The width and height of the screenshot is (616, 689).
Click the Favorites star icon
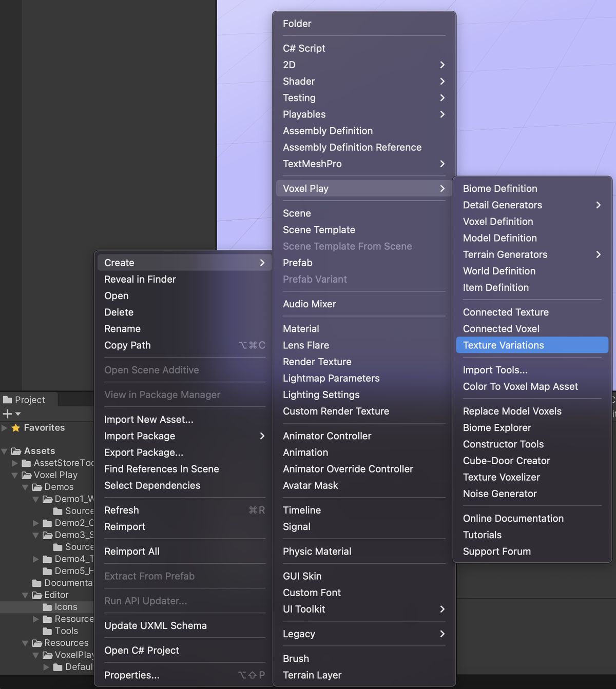click(x=16, y=428)
